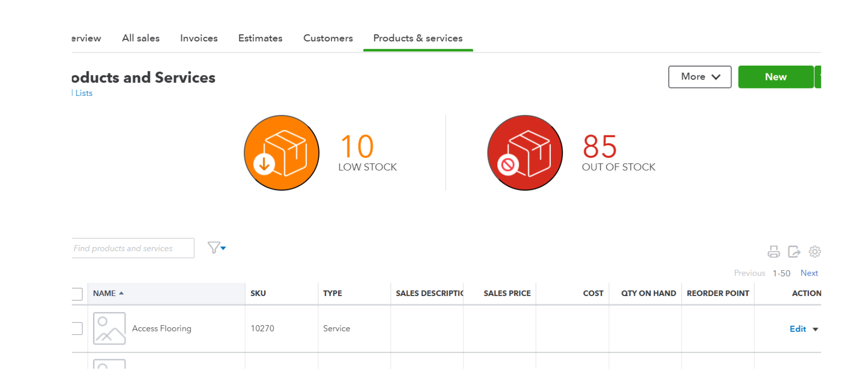Viewport: 868px width, 383px height.
Task: Check the Access Flooring row checkbox
Action: (x=77, y=329)
